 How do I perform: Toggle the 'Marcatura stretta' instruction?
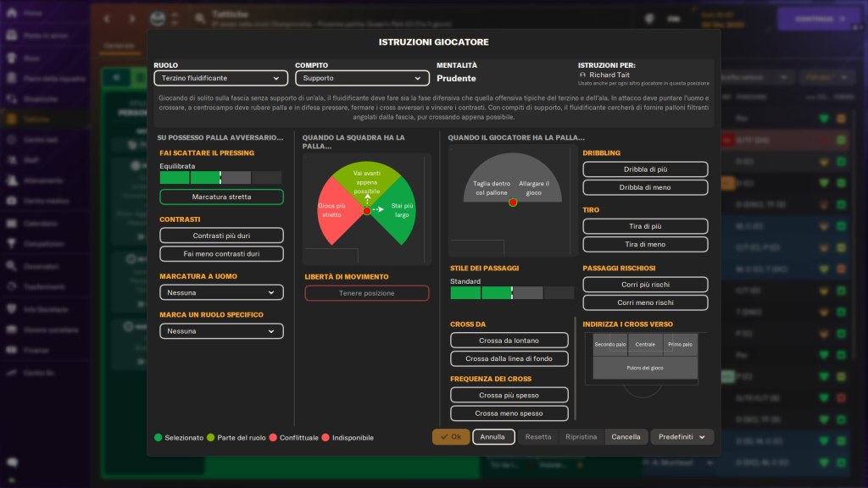point(221,197)
